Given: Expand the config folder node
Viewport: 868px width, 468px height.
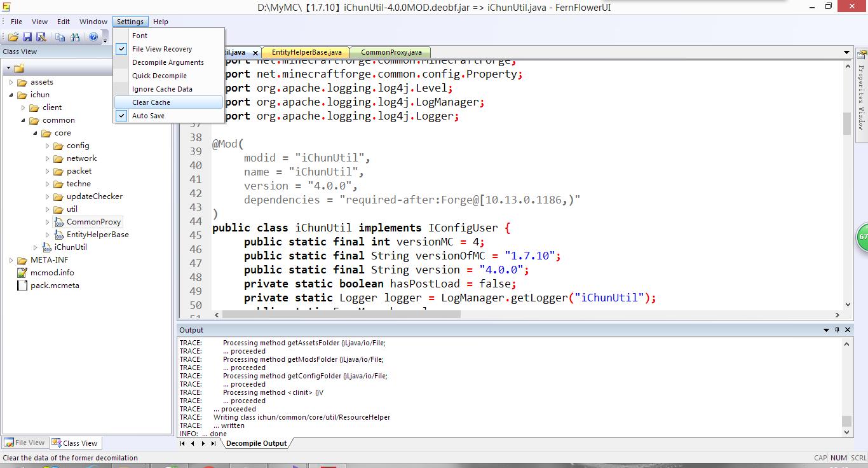Looking at the screenshot, I should pos(48,146).
